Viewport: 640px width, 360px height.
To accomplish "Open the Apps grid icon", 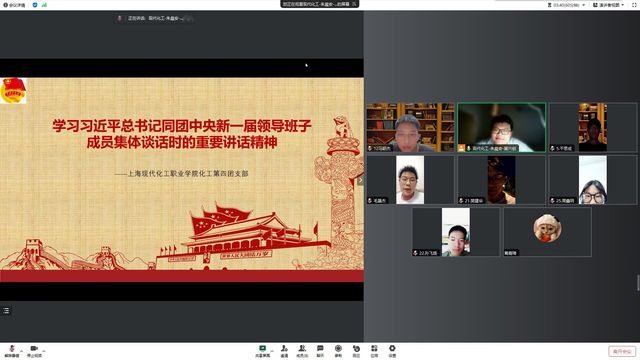I will tap(374, 349).
